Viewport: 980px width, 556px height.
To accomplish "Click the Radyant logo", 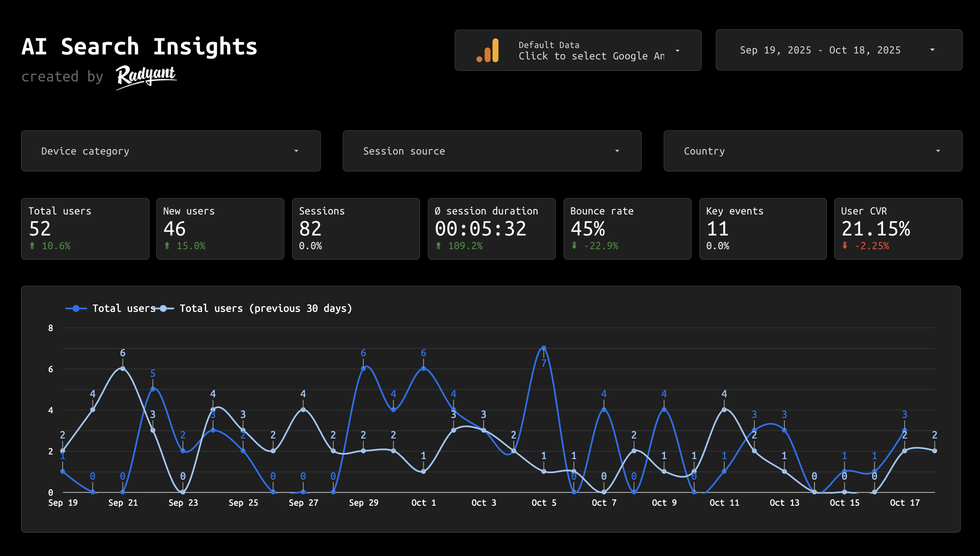I will [x=146, y=77].
